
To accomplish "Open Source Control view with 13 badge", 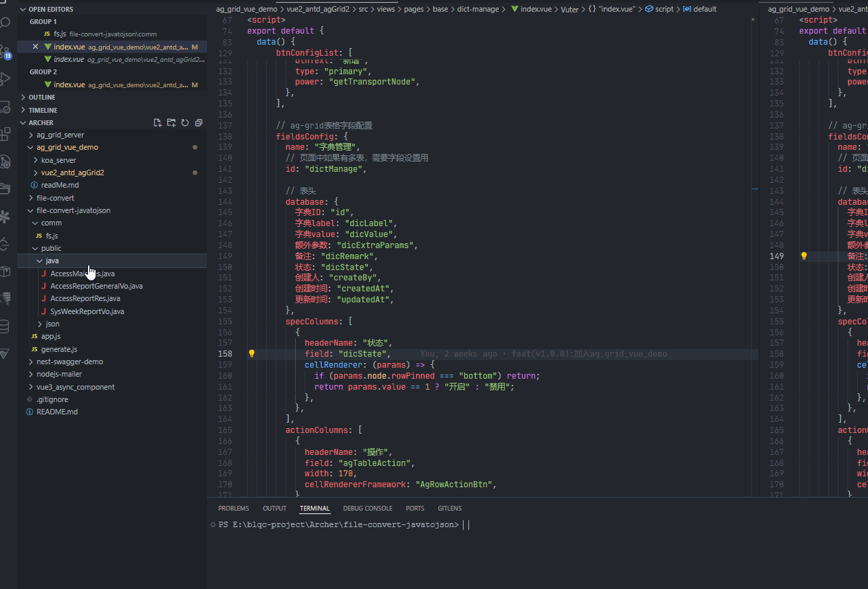I will 6,52.
